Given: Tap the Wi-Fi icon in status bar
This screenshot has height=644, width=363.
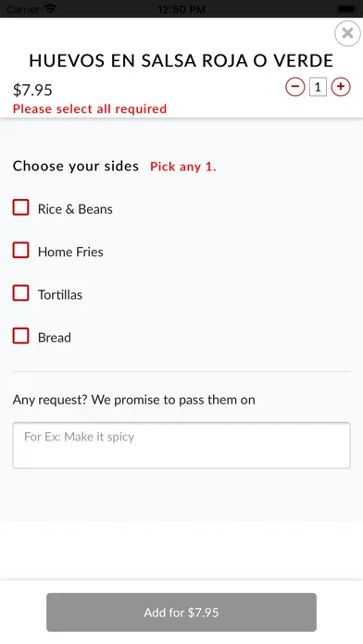Looking at the screenshot, I should (51, 8).
